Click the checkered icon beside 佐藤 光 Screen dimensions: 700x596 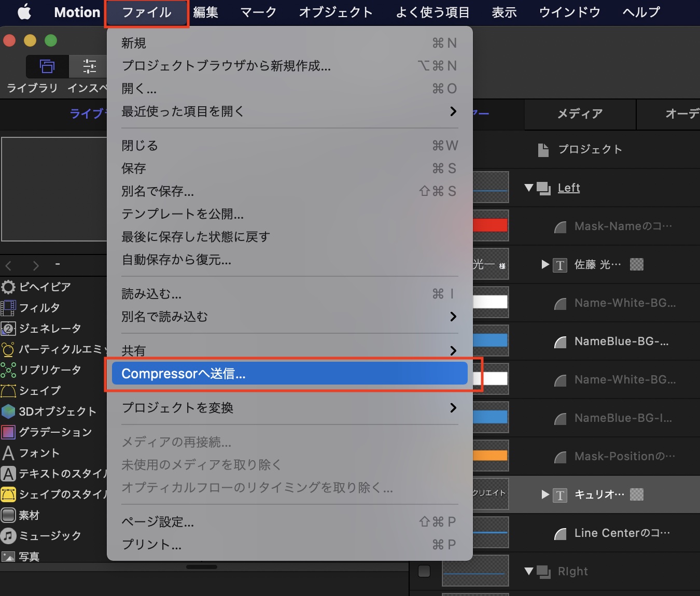(637, 264)
